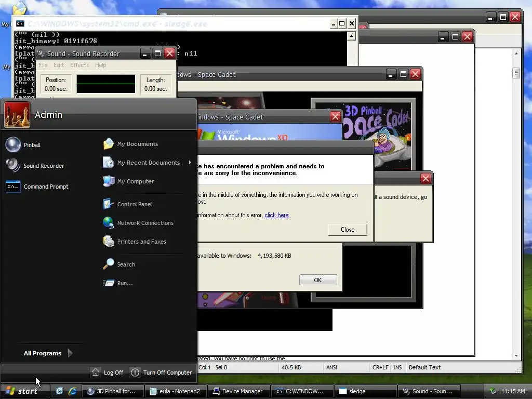Click cmd.exe title bar icon
Screen dimensions: 532x399
20,23
